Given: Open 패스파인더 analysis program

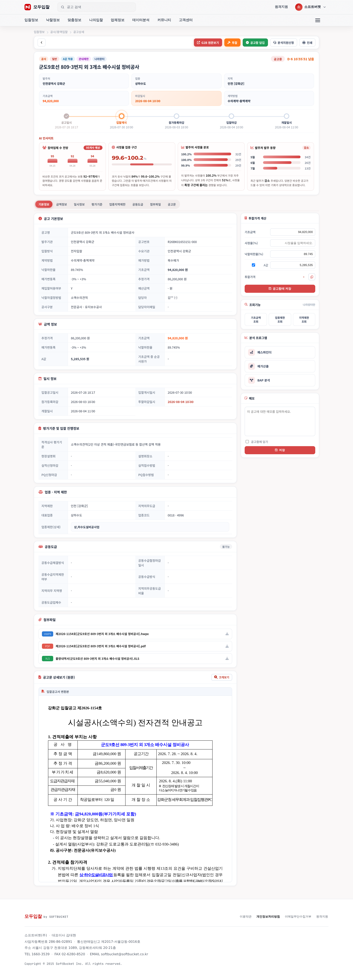Looking at the screenshot, I should pos(280,352).
